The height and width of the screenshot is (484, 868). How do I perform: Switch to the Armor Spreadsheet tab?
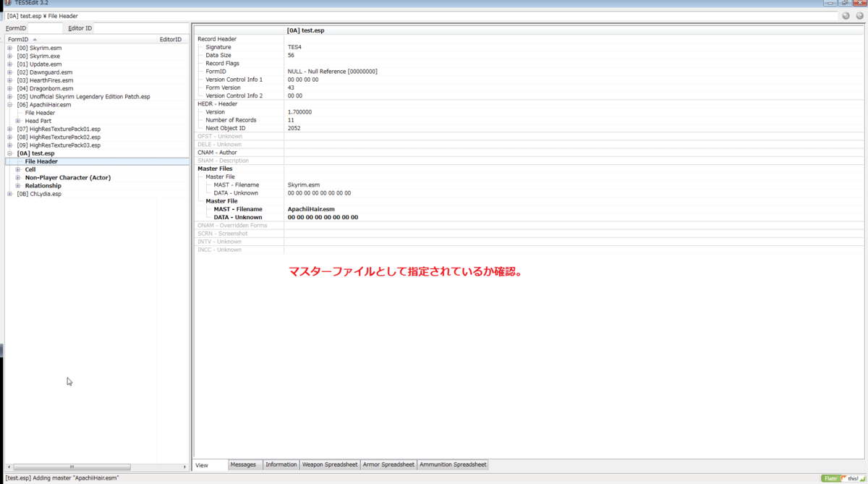[x=389, y=464]
